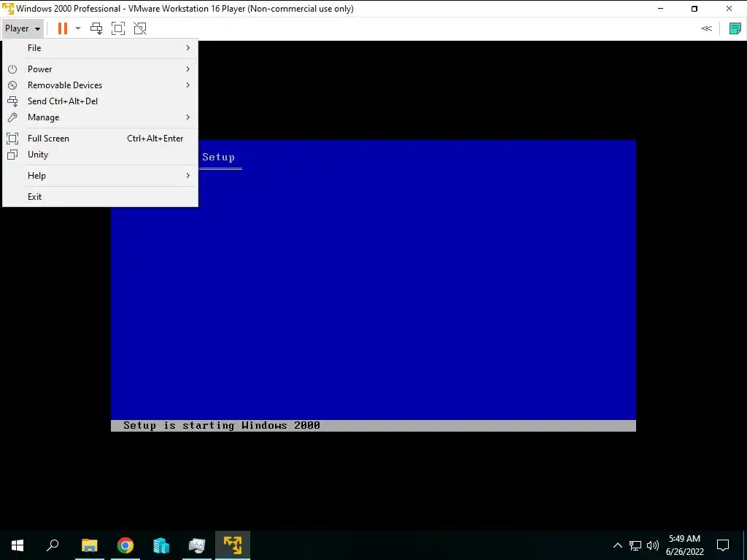Click the network tray icon

pyautogui.click(x=635, y=545)
